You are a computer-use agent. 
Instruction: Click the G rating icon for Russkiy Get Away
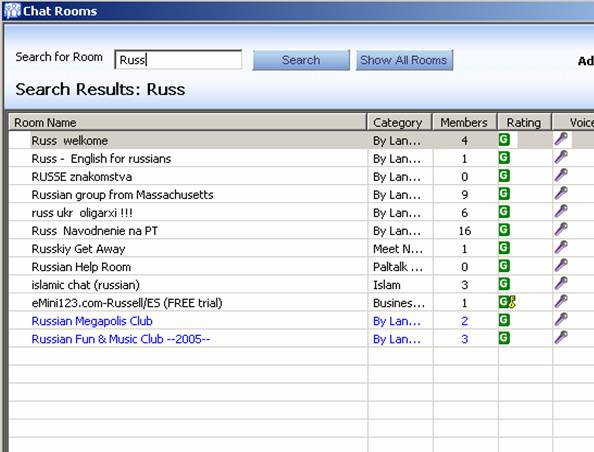[x=504, y=247]
